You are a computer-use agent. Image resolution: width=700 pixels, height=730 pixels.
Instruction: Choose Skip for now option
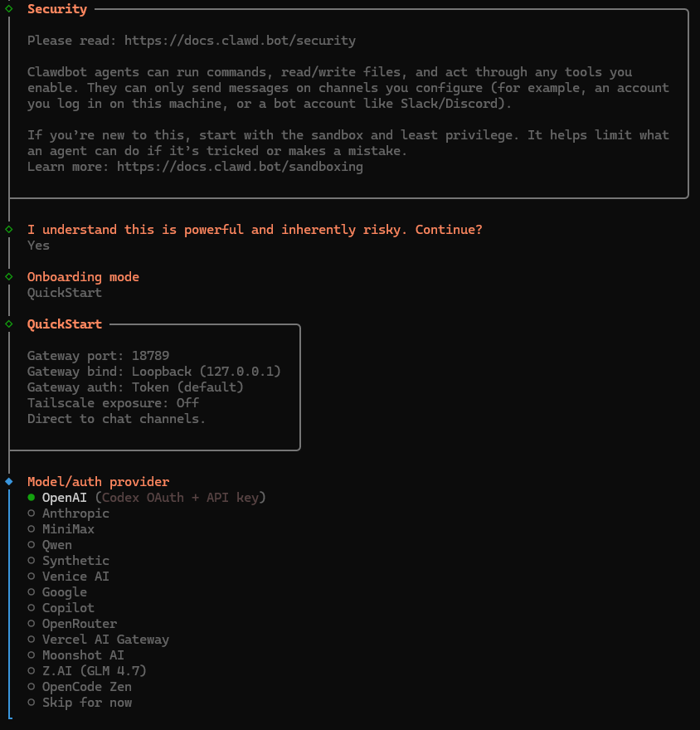(x=87, y=703)
